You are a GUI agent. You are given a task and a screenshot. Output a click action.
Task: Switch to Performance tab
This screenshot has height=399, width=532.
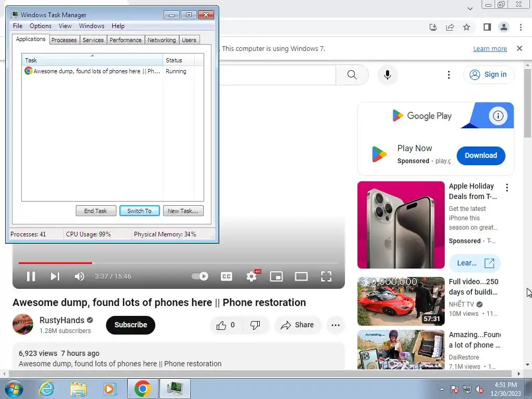click(126, 40)
